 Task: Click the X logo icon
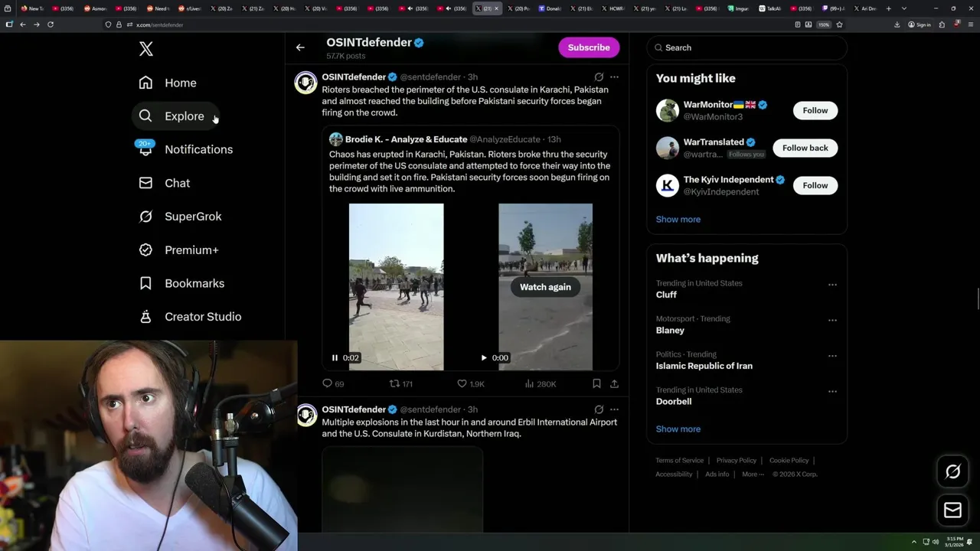pyautogui.click(x=146, y=49)
